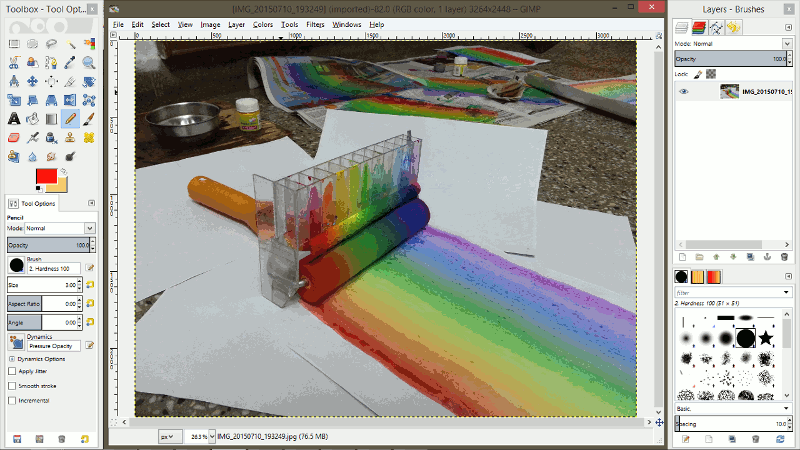Open the zoom percentage dropdown in status bar
This screenshot has width=800, height=450.
pos(212,436)
